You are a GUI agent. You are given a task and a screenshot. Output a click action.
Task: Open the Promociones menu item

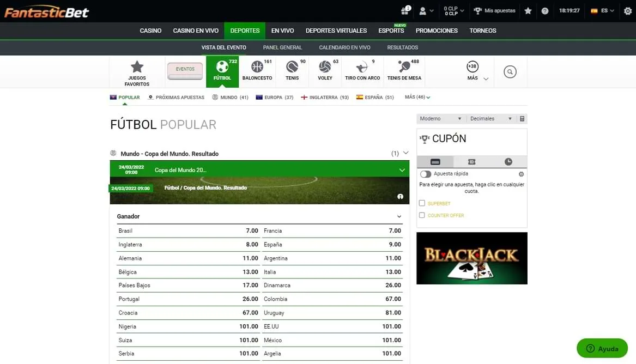[x=437, y=31]
